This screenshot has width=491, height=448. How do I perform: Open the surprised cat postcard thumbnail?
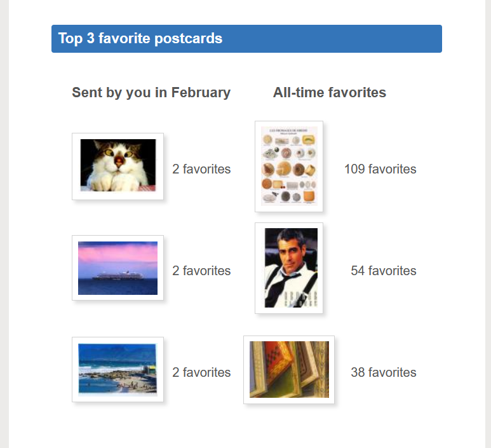pyautogui.click(x=118, y=166)
